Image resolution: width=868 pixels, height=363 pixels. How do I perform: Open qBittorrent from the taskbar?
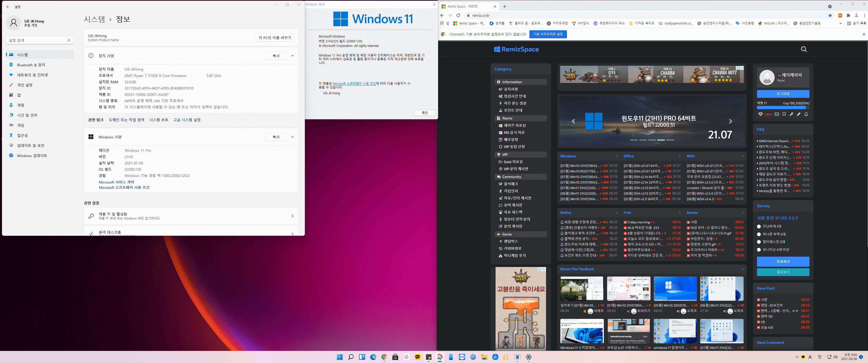coord(473,357)
